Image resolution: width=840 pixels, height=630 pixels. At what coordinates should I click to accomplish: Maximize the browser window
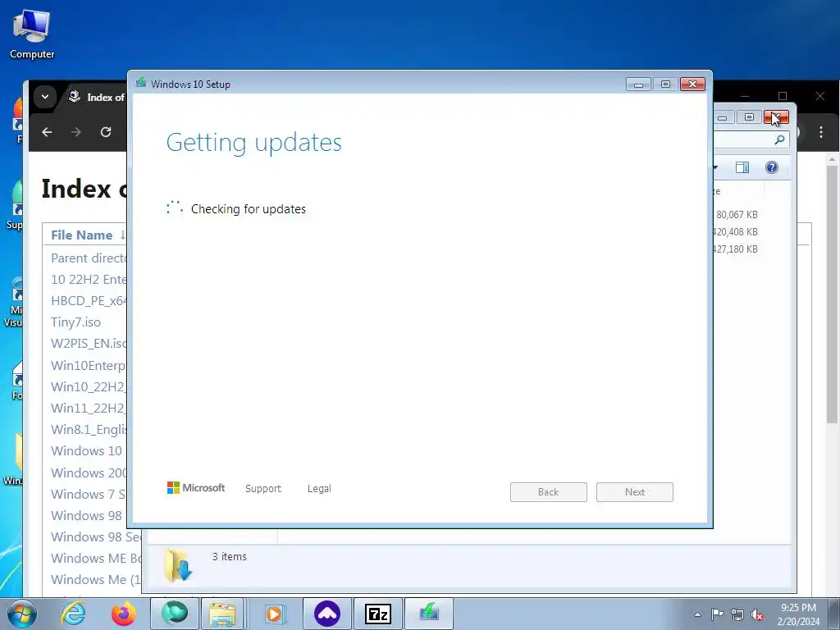[783, 96]
